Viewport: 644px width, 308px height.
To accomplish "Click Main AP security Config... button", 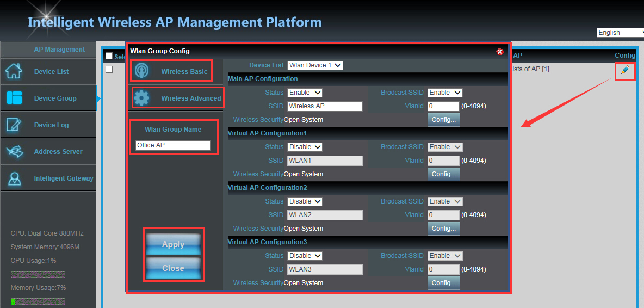I will coord(444,120).
